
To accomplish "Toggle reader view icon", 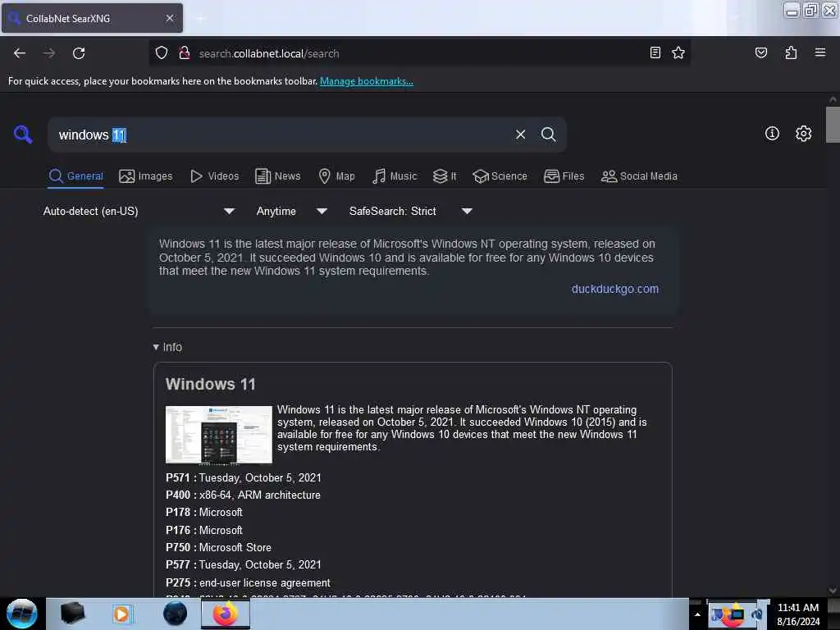I will [x=655, y=52].
